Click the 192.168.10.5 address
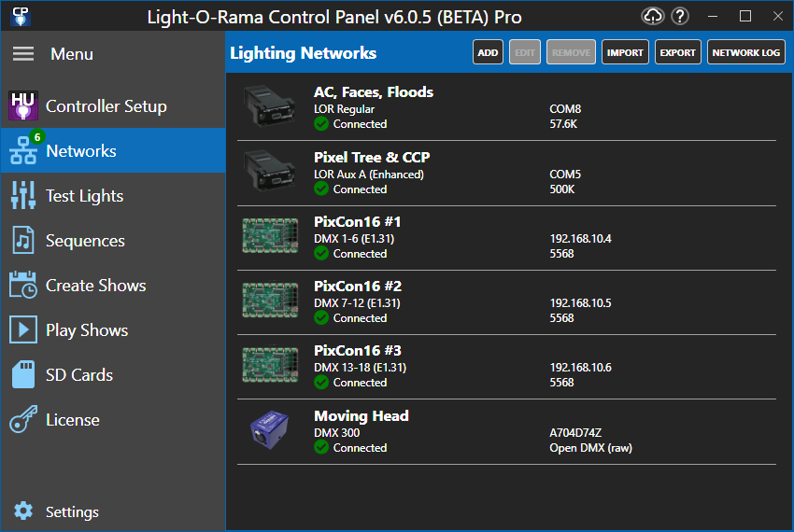The height and width of the screenshot is (532, 794). tap(580, 302)
